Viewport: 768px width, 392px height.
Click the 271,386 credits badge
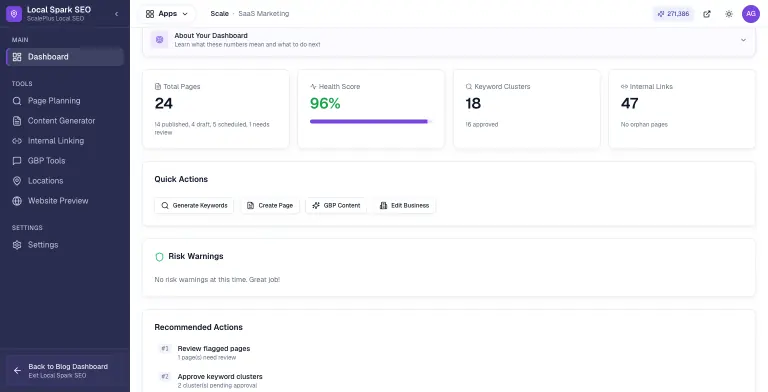click(673, 14)
